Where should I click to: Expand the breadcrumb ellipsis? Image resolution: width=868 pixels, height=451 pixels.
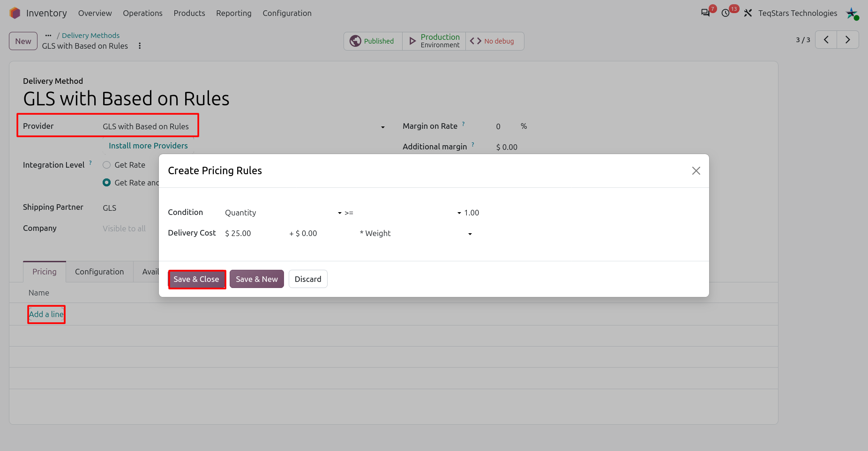tap(48, 35)
